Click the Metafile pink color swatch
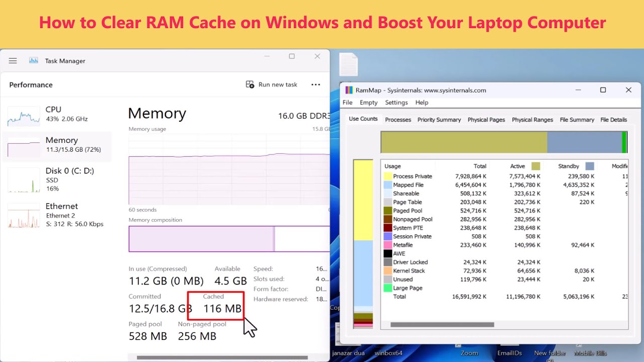Image resolution: width=644 pixels, height=362 pixels. pos(387,245)
